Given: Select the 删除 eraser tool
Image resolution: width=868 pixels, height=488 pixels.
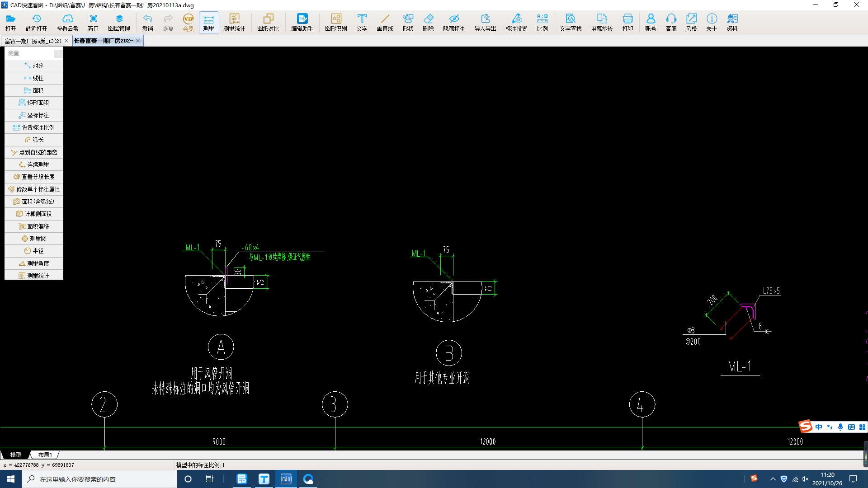Looking at the screenshot, I should click(428, 23).
